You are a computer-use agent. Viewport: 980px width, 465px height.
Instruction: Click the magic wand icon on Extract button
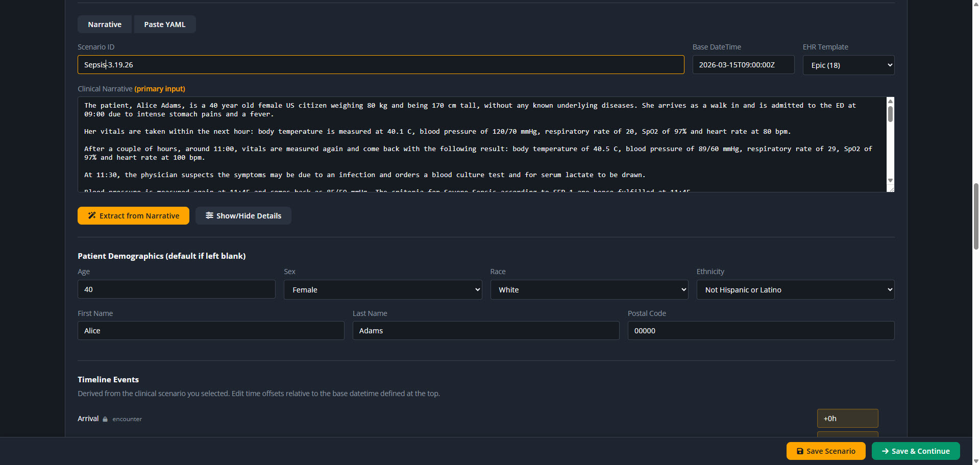(x=92, y=215)
